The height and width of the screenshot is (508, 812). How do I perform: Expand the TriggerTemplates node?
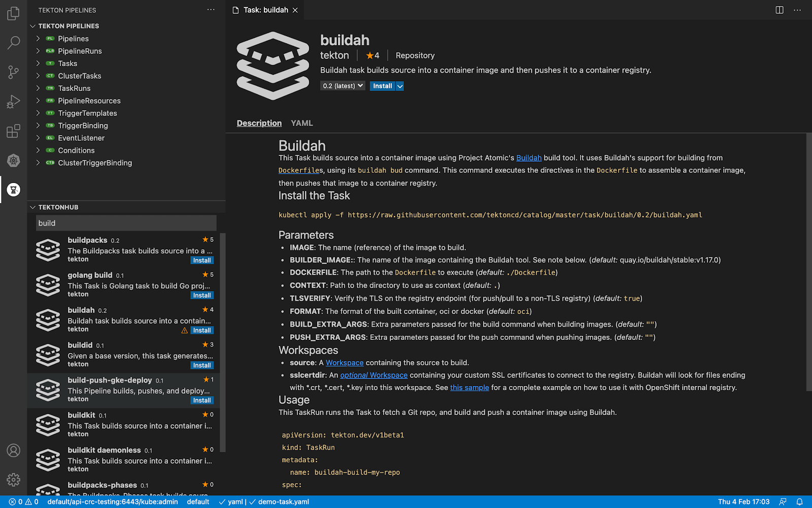pos(38,113)
